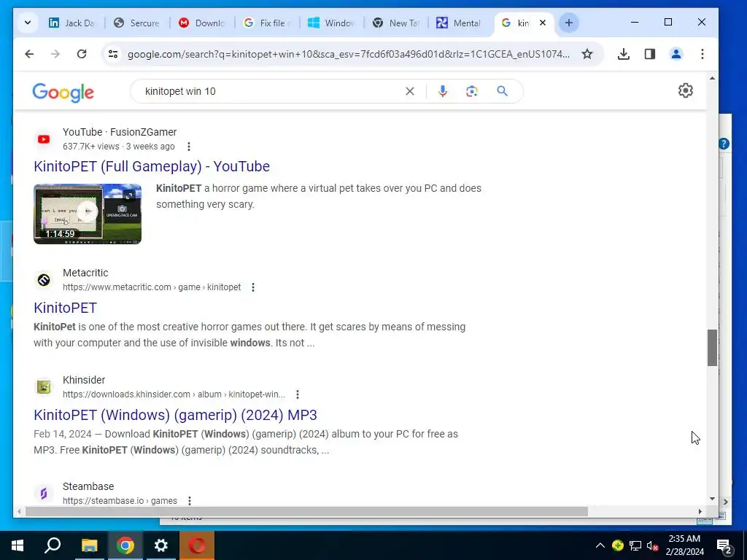The image size is (747, 560).
Task: Open Google quick settings gear
Action: coord(686,90)
